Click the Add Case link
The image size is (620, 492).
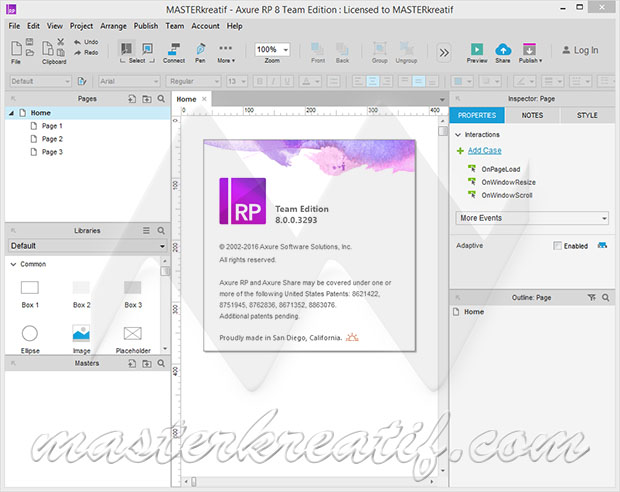coord(485,151)
